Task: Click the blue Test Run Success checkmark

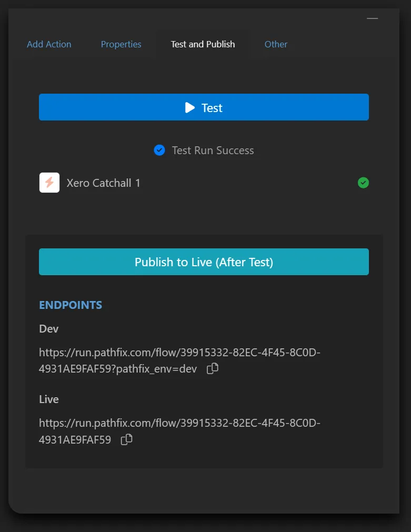Action: (x=159, y=150)
